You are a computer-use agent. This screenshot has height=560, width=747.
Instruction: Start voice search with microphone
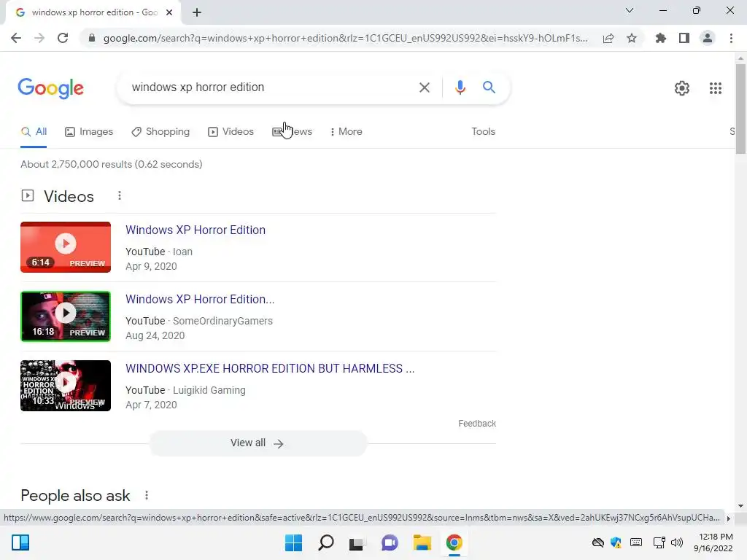(x=460, y=87)
